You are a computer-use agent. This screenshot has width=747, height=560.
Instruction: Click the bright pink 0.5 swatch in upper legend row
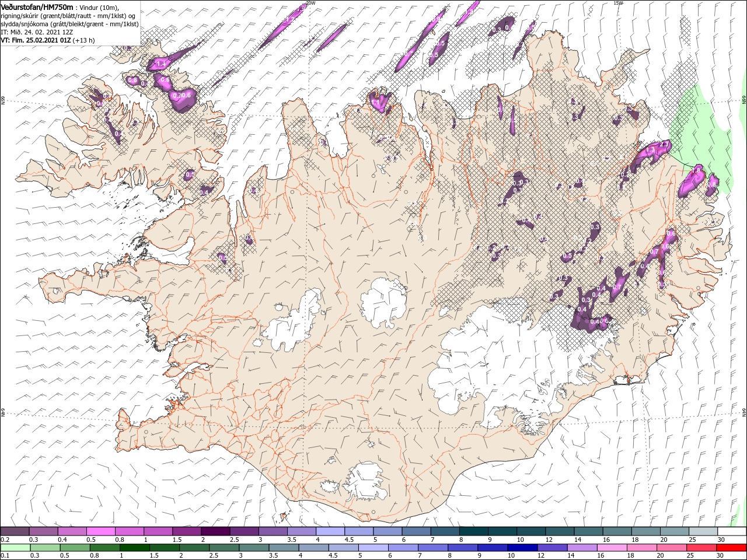(100, 531)
